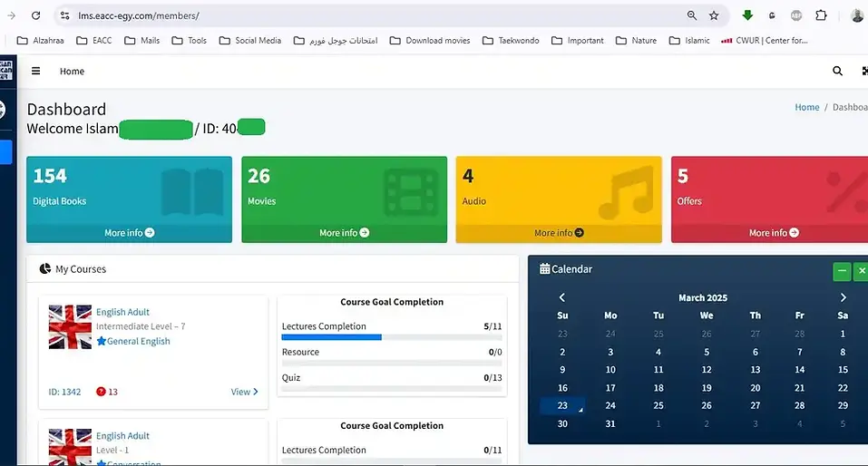The image size is (868, 466).
Task: Reload the page with the refresh icon
Action: 36,15
